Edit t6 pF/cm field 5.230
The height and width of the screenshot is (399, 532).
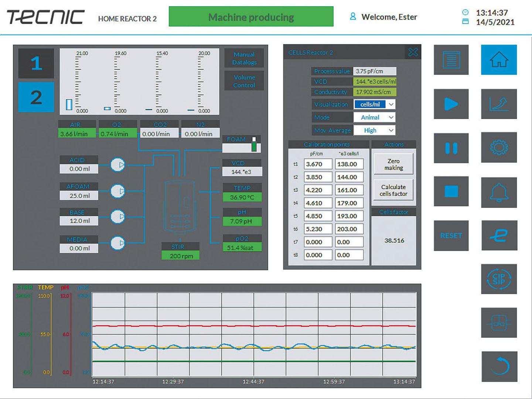(x=318, y=229)
